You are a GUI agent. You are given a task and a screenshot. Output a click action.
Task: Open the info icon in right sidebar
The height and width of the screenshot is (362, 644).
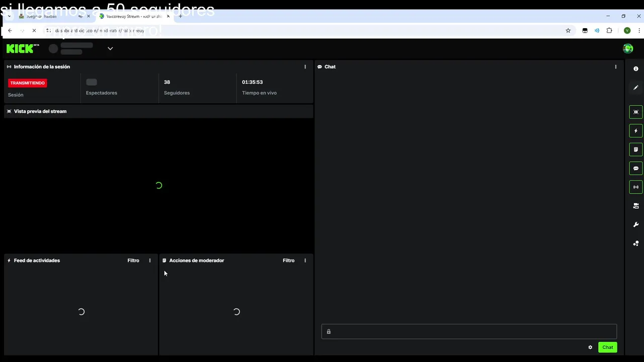(636, 69)
